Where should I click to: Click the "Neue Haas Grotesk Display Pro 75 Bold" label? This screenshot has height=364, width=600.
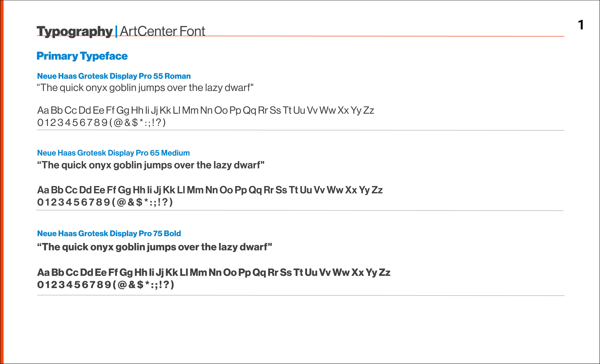click(109, 233)
